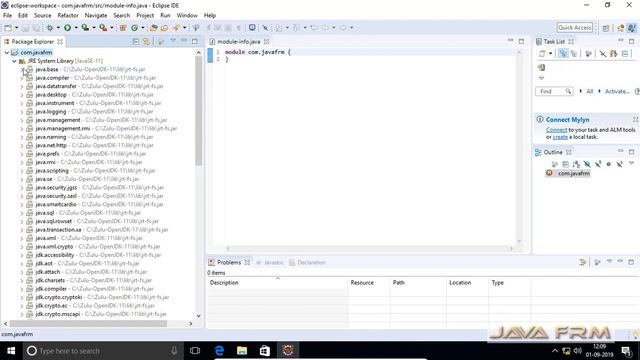Click the Activate... link in Task List
The height and width of the screenshot is (360, 640).
[x=617, y=91]
